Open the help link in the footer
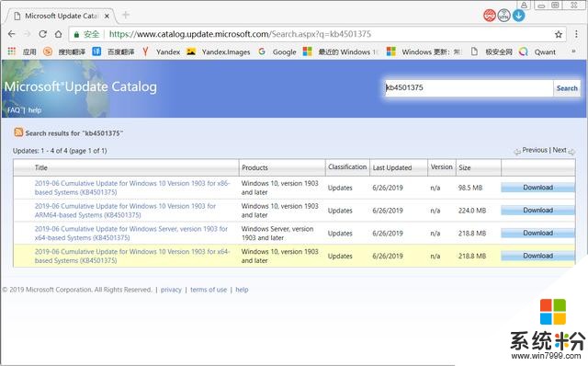The height and width of the screenshot is (366, 588). click(x=242, y=290)
